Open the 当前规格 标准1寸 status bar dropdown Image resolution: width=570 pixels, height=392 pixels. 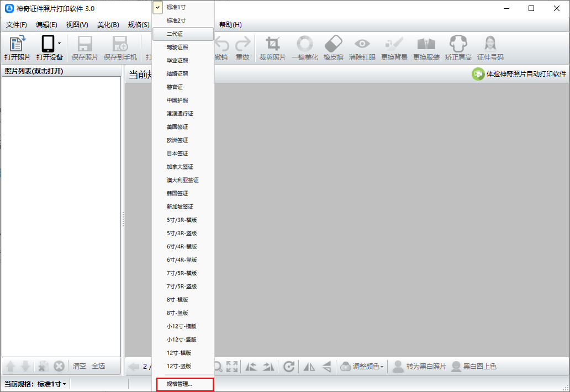click(52, 384)
